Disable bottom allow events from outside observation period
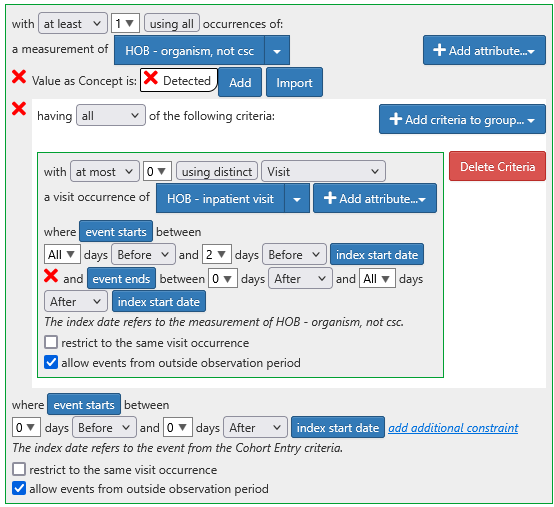This screenshot has height=507, width=554. (19, 489)
